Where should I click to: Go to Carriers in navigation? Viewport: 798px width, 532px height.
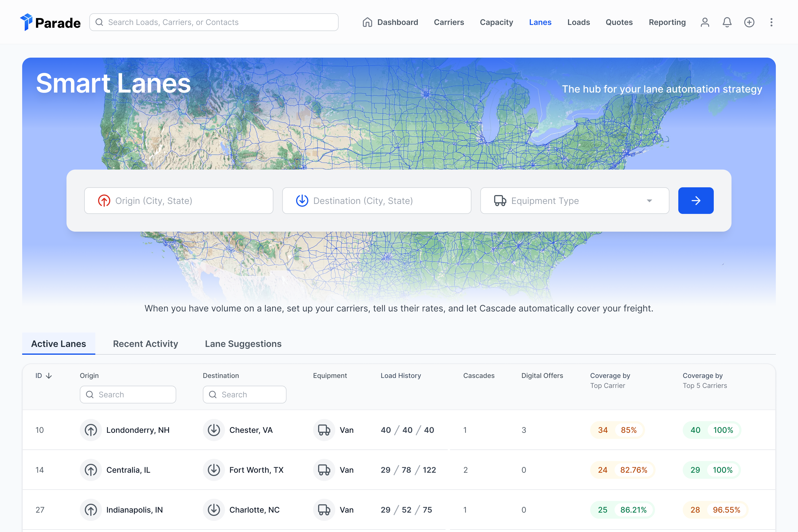[449, 22]
